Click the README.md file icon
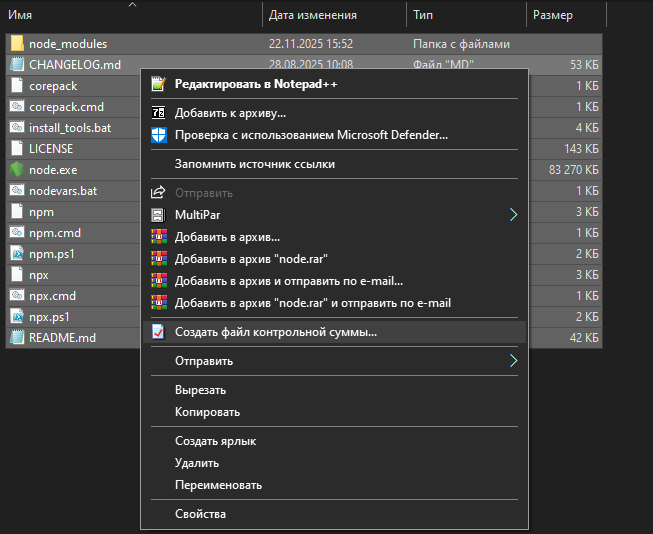Screen dimensions: 653x534 17,337
